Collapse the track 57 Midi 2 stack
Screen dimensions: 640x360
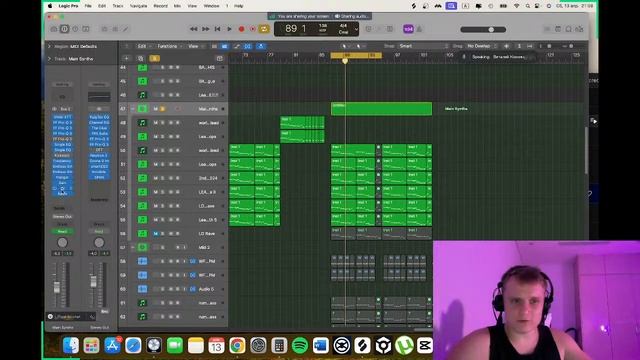pyautogui.click(x=133, y=247)
